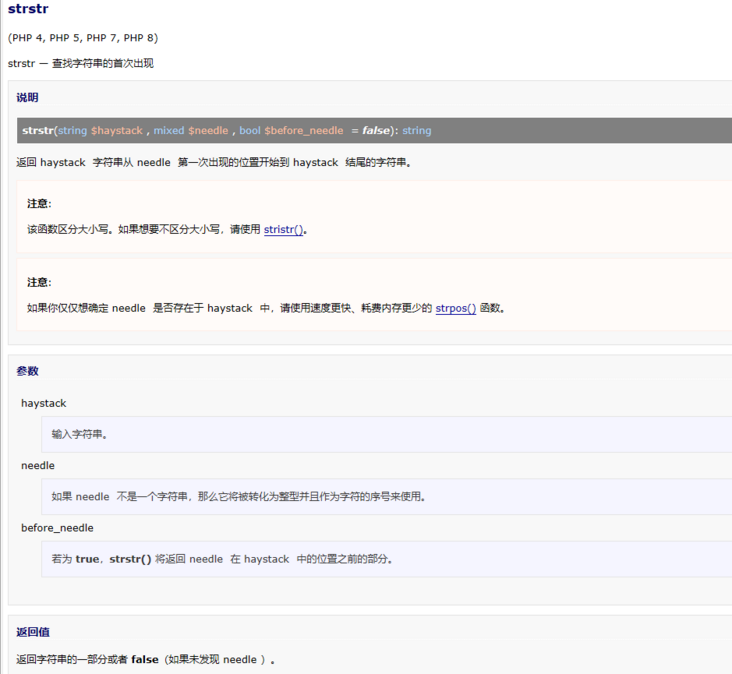
Task: Click the second 注意 note label
Action: (39, 282)
